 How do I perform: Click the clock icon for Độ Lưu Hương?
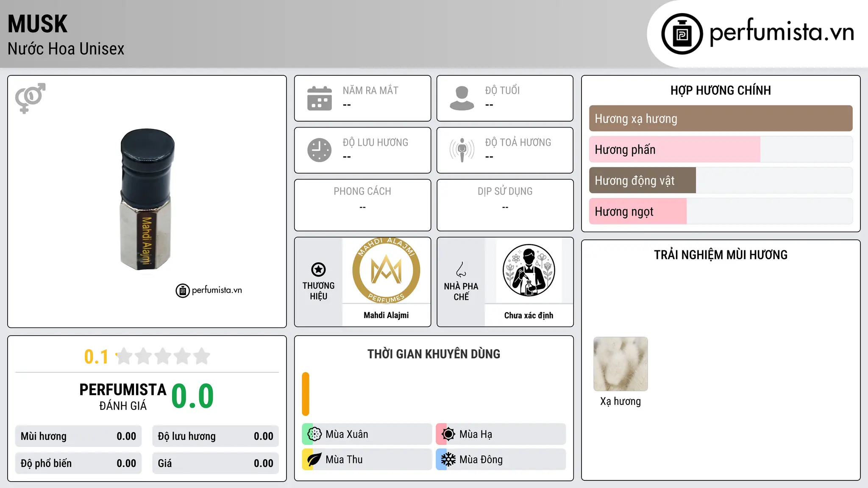[x=320, y=150]
